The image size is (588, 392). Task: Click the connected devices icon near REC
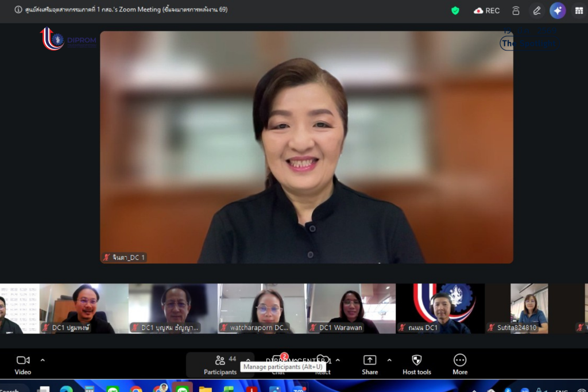[x=516, y=10]
